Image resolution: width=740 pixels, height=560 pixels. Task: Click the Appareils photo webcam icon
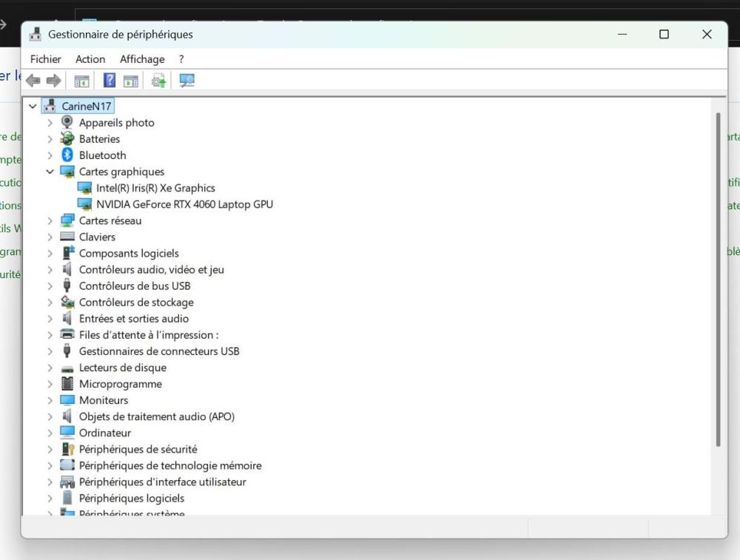[67, 122]
